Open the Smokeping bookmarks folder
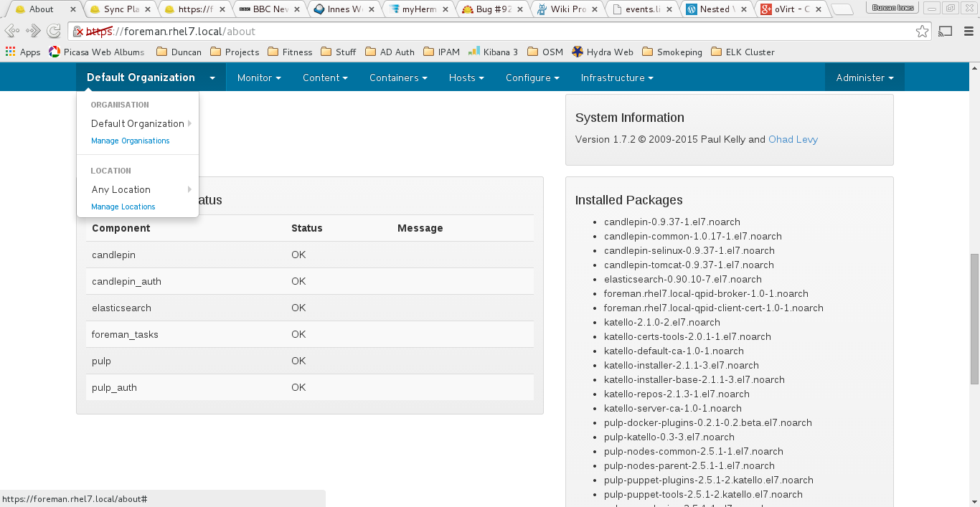Viewport: 980px width, 507px height. pos(672,52)
